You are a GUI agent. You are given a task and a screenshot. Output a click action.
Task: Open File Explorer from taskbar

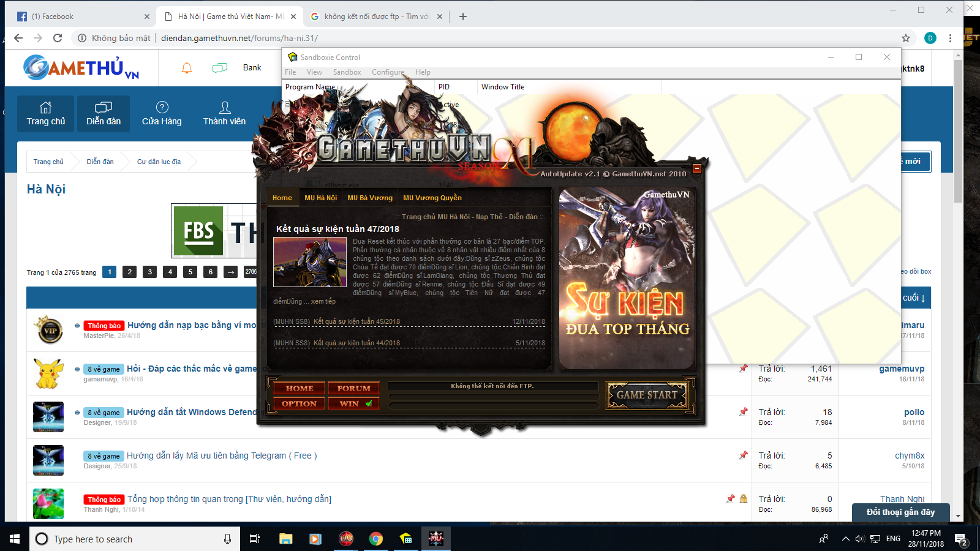tap(286, 539)
